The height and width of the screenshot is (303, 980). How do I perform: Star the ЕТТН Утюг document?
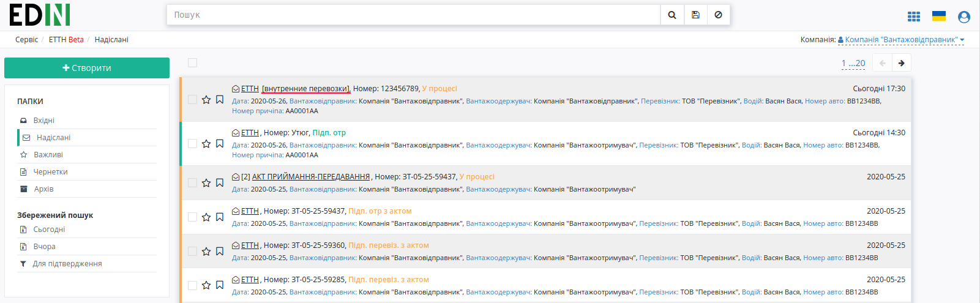(206, 144)
